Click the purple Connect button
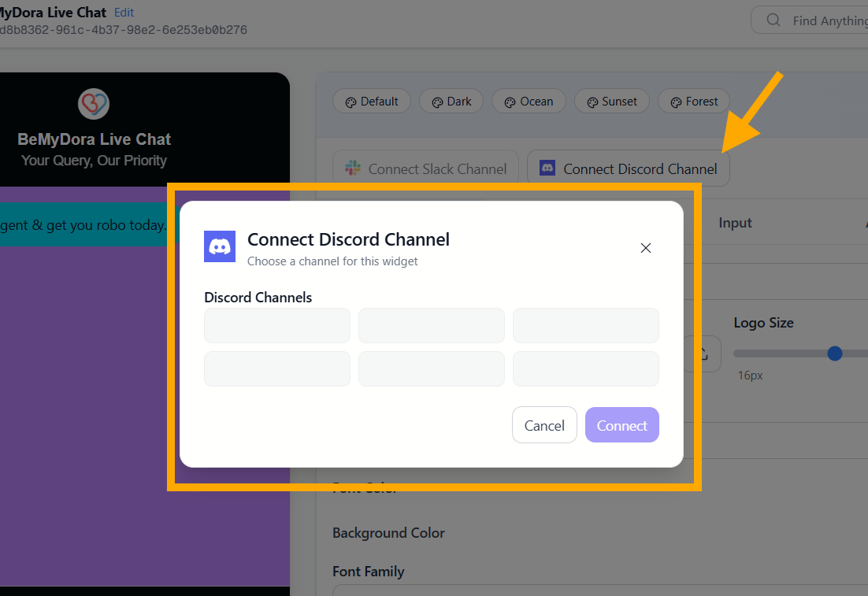 click(621, 425)
